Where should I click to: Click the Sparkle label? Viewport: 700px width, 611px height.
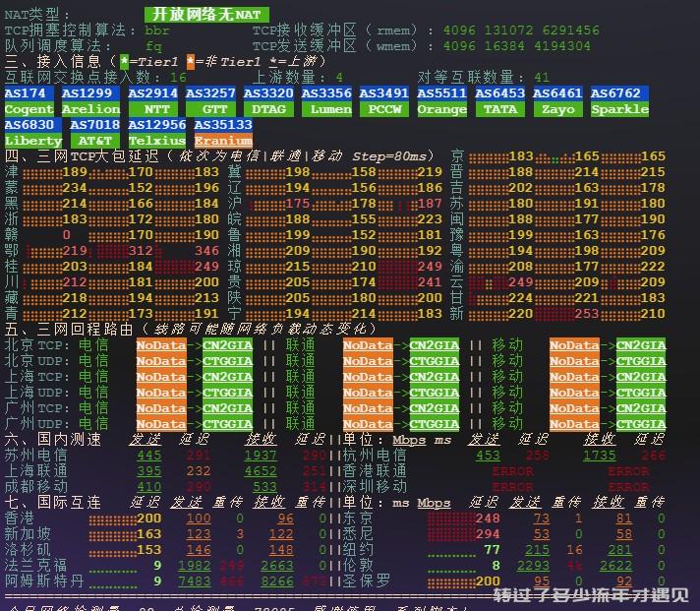pos(619,109)
